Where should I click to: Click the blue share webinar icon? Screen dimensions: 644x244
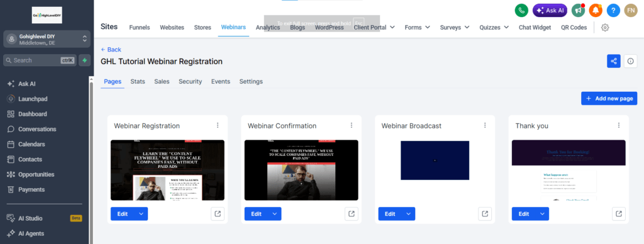(614, 61)
